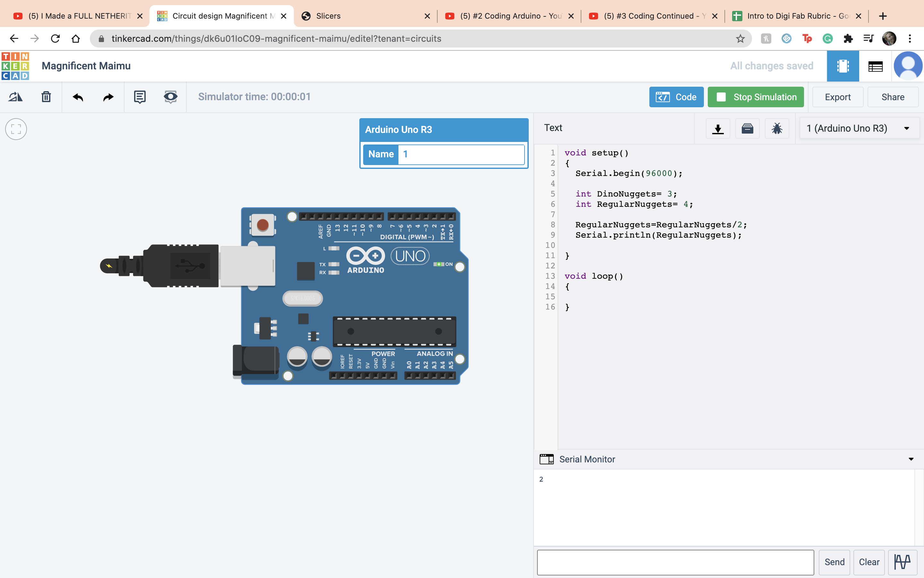Viewport: 924px width, 578px height.
Task: Open the component list view
Action: tap(875, 66)
